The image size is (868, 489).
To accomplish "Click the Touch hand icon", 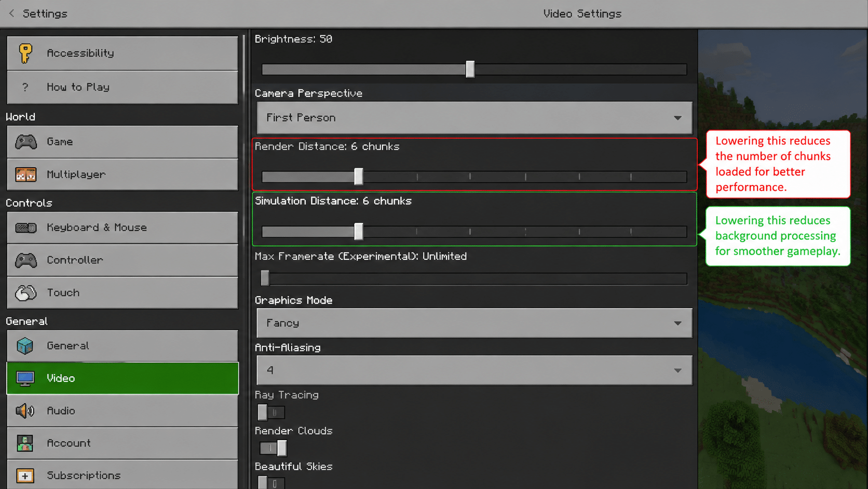I will pyautogui.click(x=25, y=293).
